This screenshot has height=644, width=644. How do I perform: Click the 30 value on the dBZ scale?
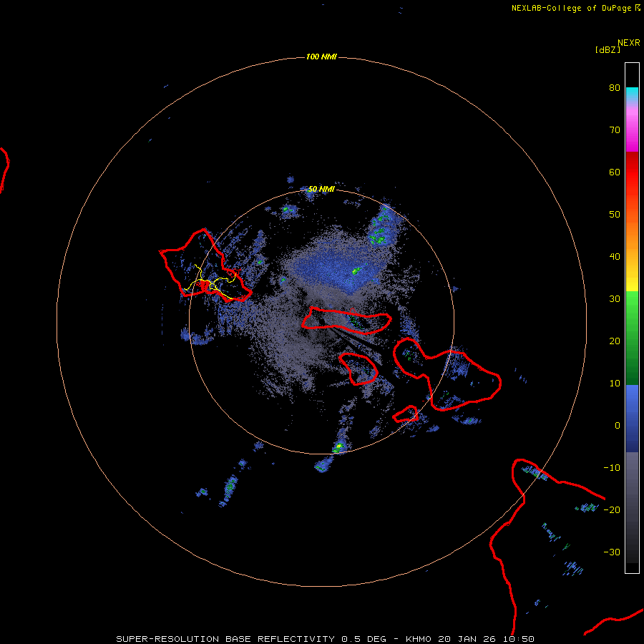point(615,299)
